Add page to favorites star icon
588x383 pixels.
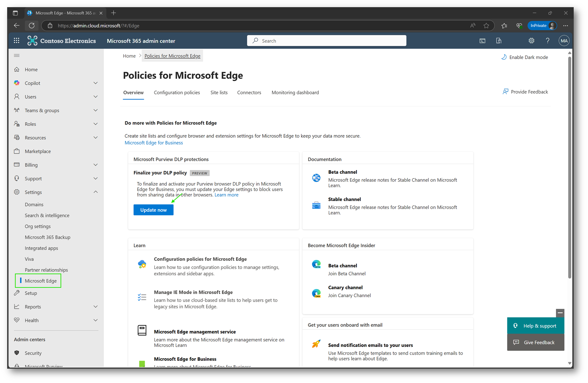click(486, 26)
